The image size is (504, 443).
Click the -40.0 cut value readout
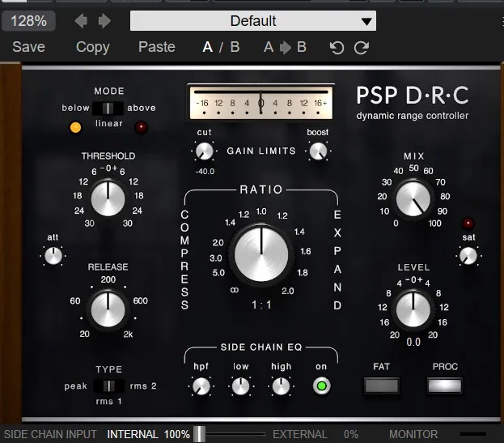[205, 172]
